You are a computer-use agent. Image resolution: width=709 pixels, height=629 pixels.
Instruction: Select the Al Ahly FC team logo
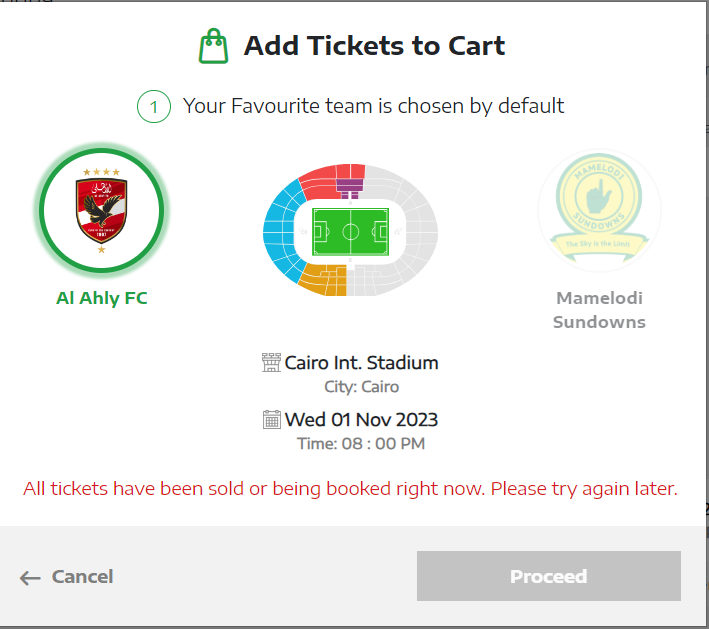pos(100,210)
